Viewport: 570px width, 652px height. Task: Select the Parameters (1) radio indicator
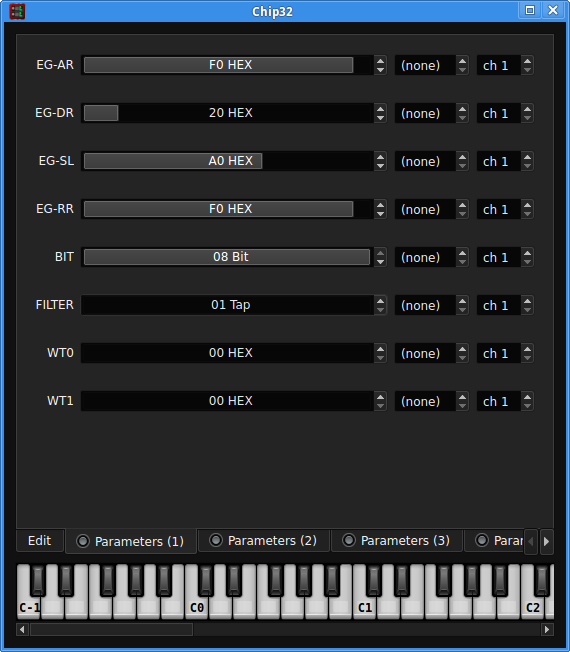click(x=83, y=541)
